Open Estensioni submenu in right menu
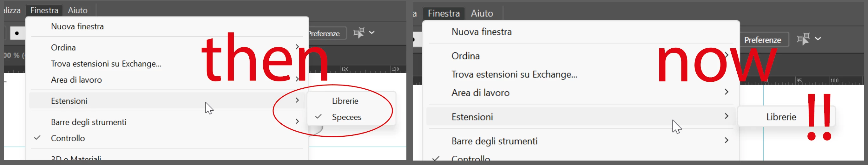868x165 pixels. [x=581, y=117]
